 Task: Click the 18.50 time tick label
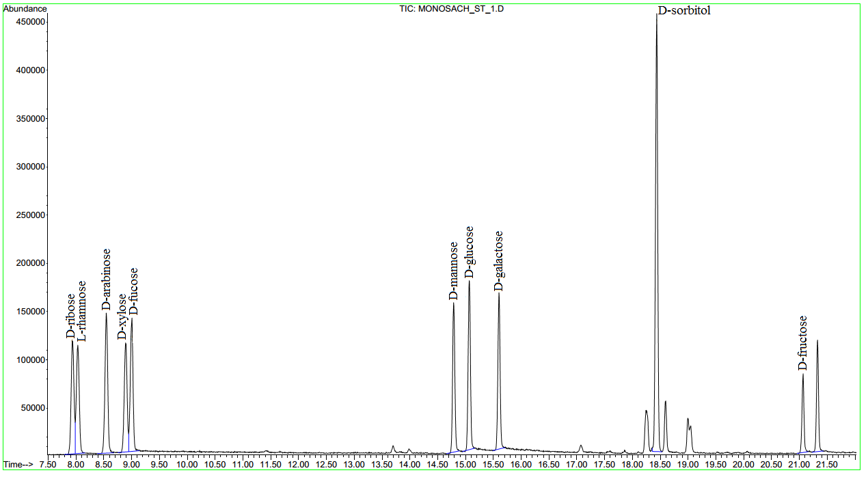tap(659, 465)
